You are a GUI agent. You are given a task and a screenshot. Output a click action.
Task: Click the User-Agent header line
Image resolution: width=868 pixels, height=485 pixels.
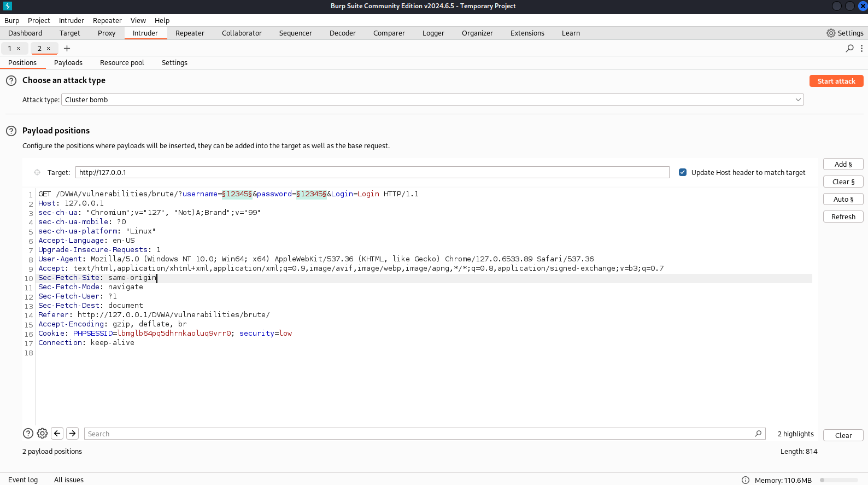pyautogui.click(x=316, y=259)
